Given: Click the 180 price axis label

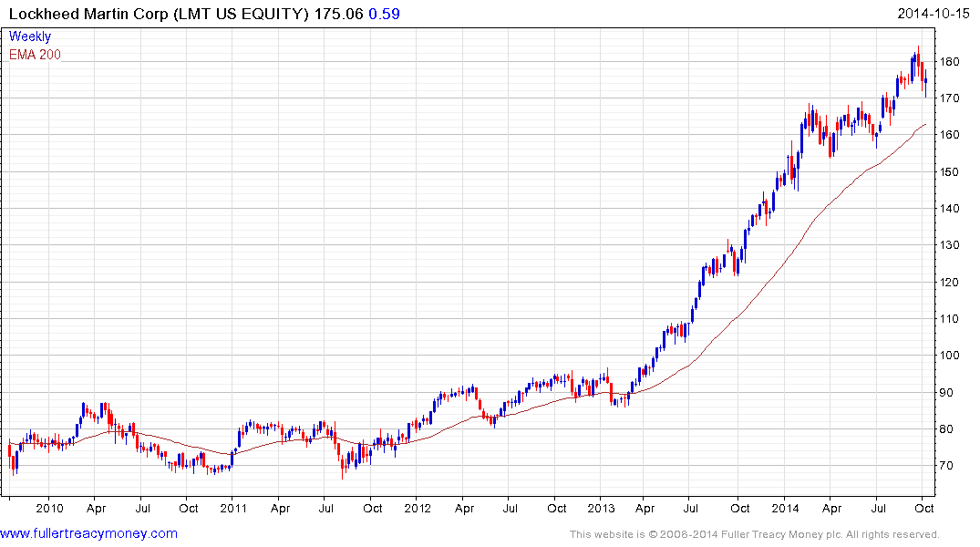Looking at the screenshot, I should click(x=949, y=61).
